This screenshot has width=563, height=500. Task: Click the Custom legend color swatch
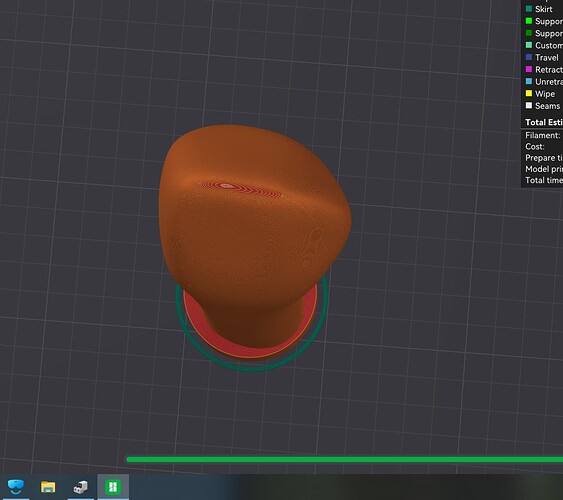(x=529, y=45)
